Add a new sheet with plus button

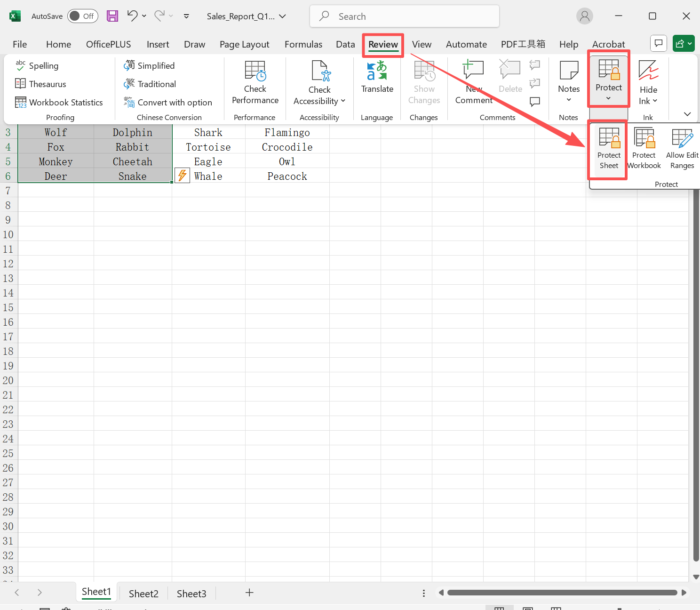249,593
